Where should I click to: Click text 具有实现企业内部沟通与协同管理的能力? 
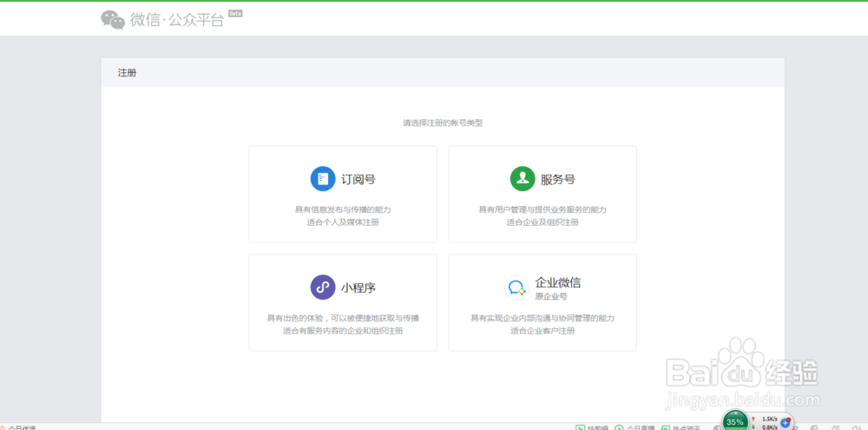coord(542,319)
